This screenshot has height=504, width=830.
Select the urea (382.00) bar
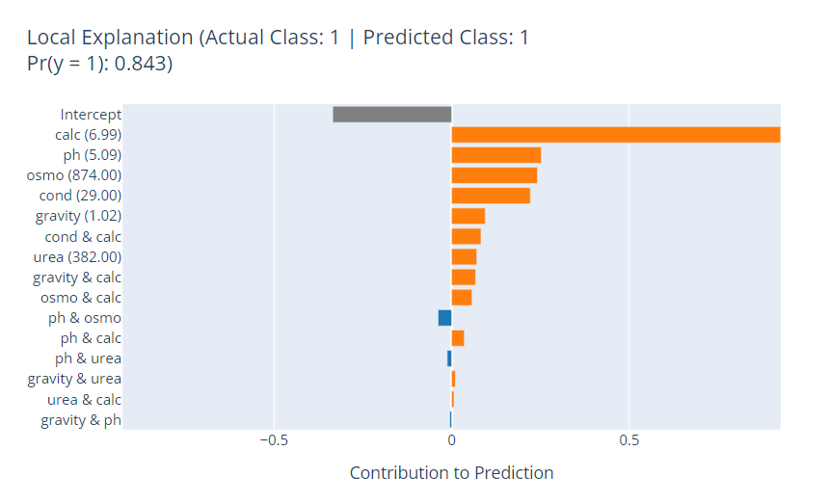[464, 256]
